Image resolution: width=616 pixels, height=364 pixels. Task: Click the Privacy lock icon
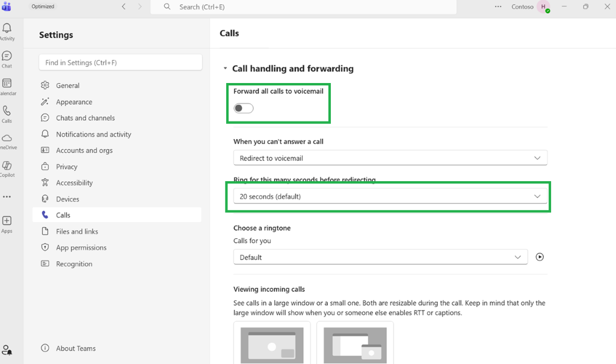pyautogui.click(x=45, y=166)
